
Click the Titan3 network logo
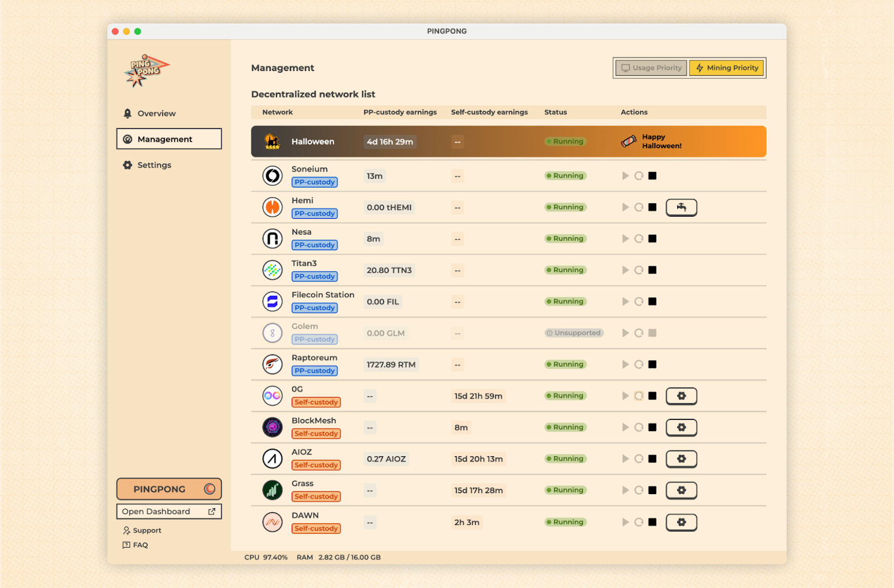[273, 270]
